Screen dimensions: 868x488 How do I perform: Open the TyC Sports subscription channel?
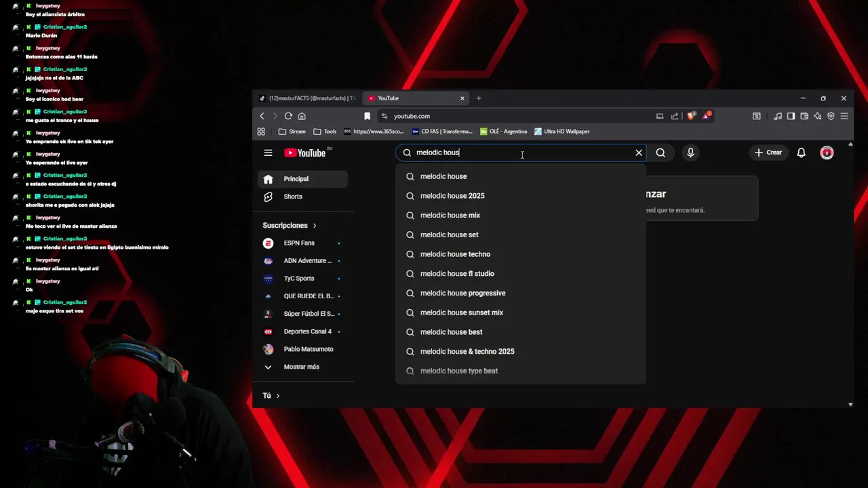pos(302,278)
